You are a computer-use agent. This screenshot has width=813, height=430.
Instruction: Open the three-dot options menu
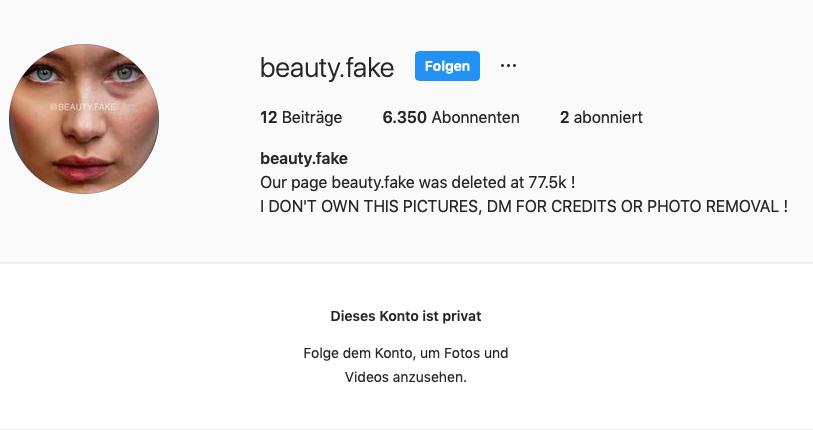point(508,66)
